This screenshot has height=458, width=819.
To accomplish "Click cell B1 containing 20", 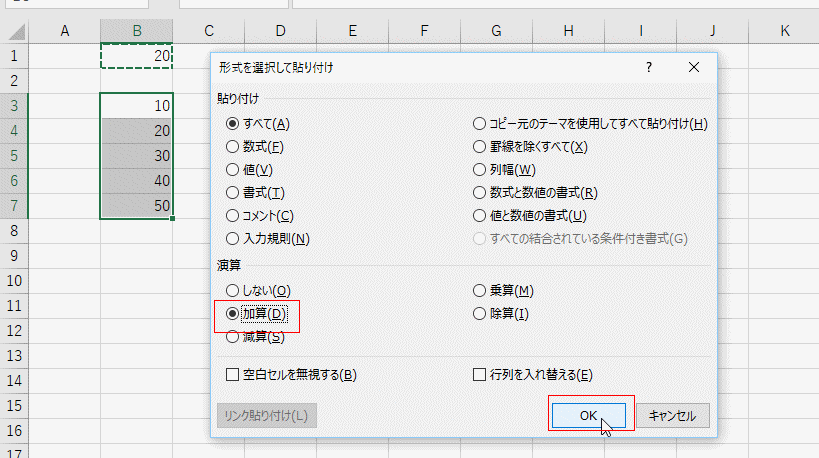I will pos(137,56).
